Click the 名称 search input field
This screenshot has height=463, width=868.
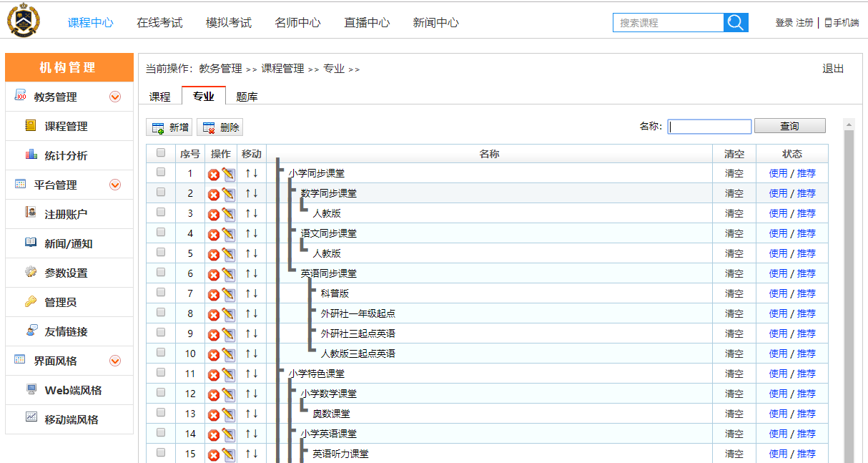click(x=709, y=127)
